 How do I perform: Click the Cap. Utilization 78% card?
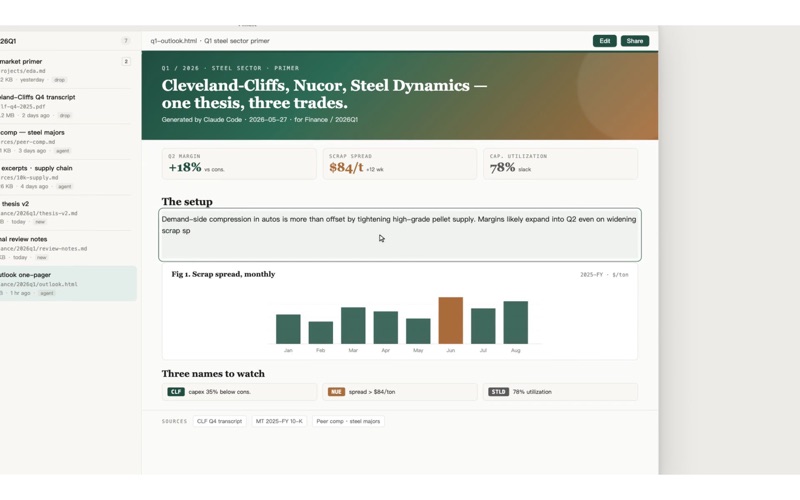560,164
